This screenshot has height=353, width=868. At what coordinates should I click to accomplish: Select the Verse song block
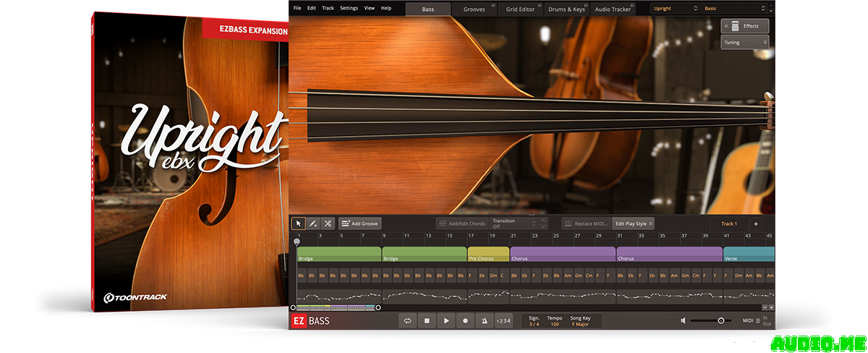click(x=749, y=254)
